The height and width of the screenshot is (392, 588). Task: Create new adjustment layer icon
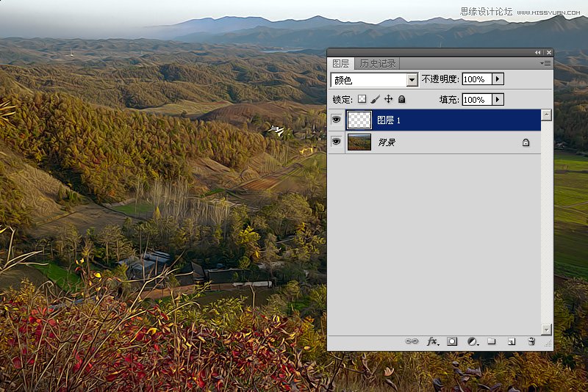click(473, 341)
